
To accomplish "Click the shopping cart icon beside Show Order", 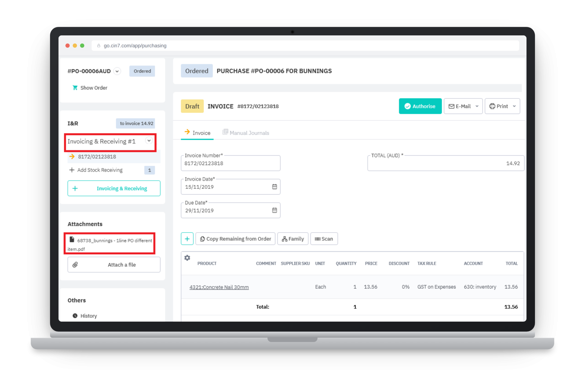I will click(75, 88).
